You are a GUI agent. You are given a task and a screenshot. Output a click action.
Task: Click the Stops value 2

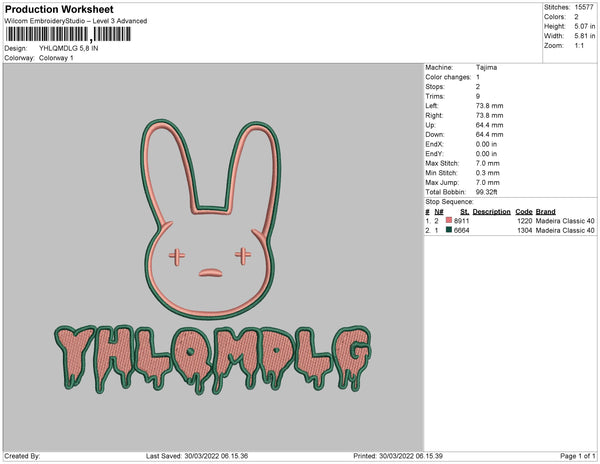tap(478, 87)
